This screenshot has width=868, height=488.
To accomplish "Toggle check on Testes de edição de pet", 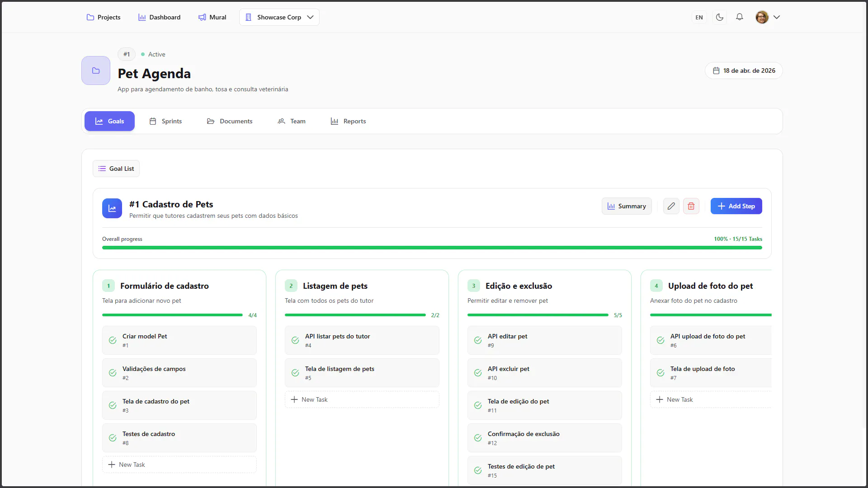I will [478, 470].
